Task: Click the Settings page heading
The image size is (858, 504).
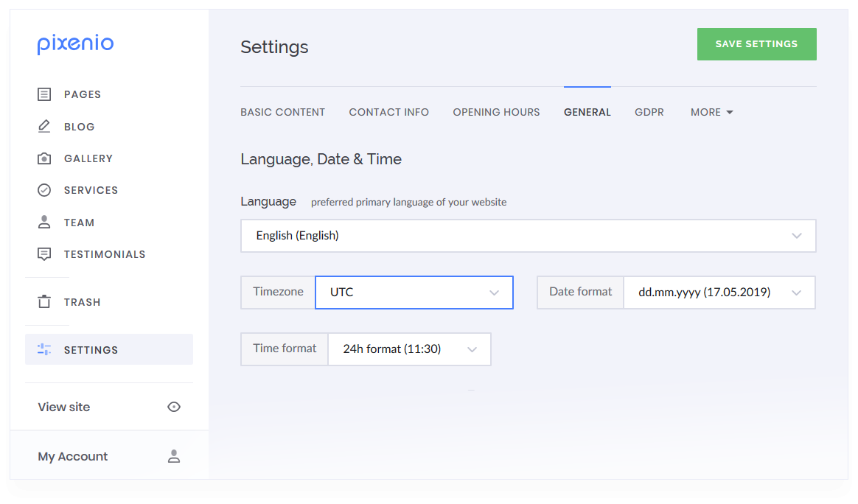Action: (275, 48)
